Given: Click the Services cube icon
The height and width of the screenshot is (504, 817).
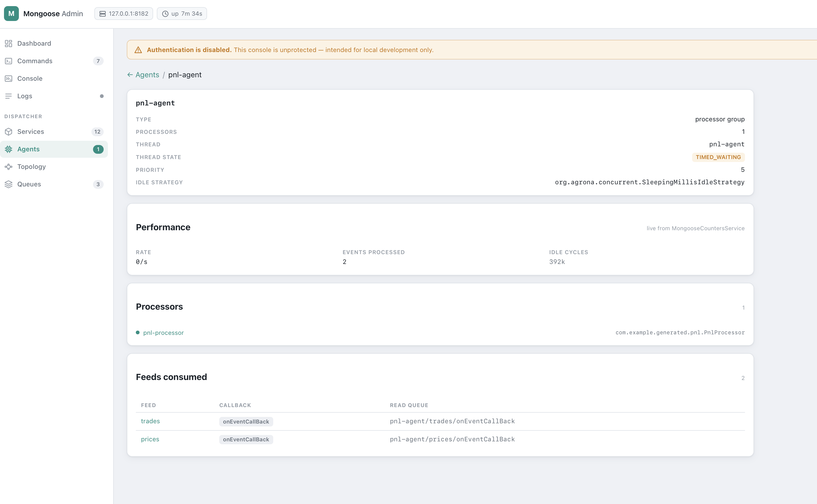Looking at the screenshot, I should (x=9, y=132).
